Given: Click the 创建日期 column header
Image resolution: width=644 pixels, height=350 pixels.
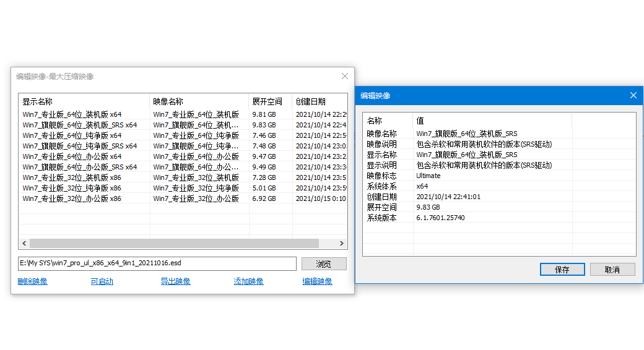Looking at the screenshot, I should click(320, 101).
